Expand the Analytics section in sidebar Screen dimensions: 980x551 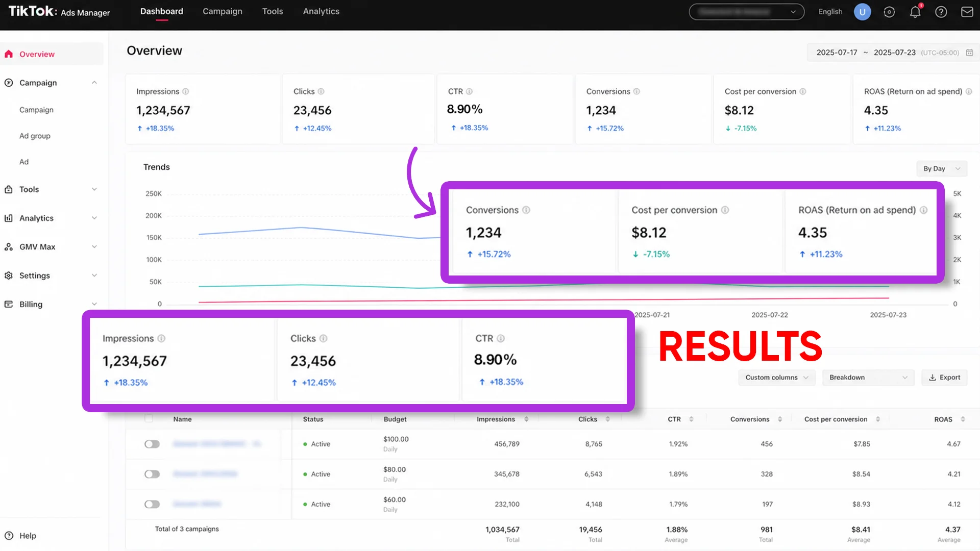coord(94,218)
